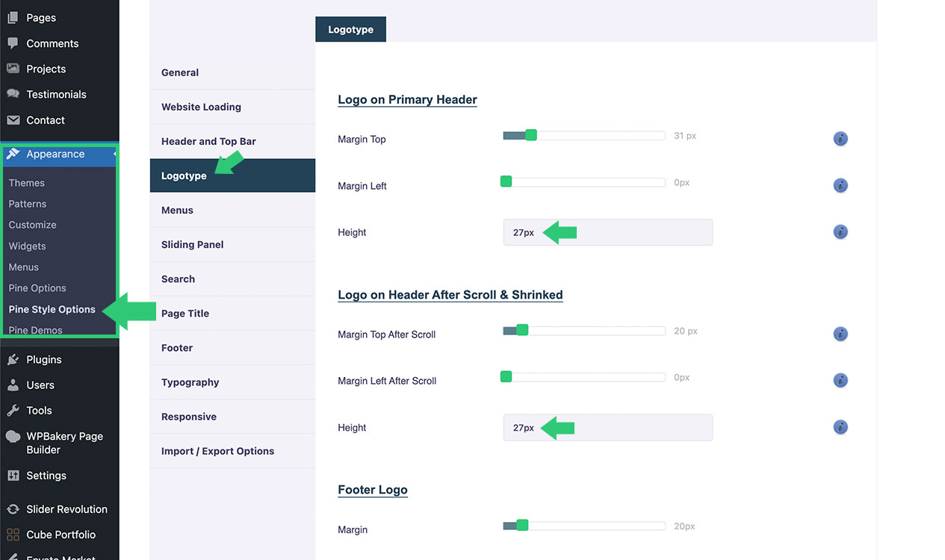
Task: Click info icon beside Margin Top After Scroll
Action: point(840,334)
